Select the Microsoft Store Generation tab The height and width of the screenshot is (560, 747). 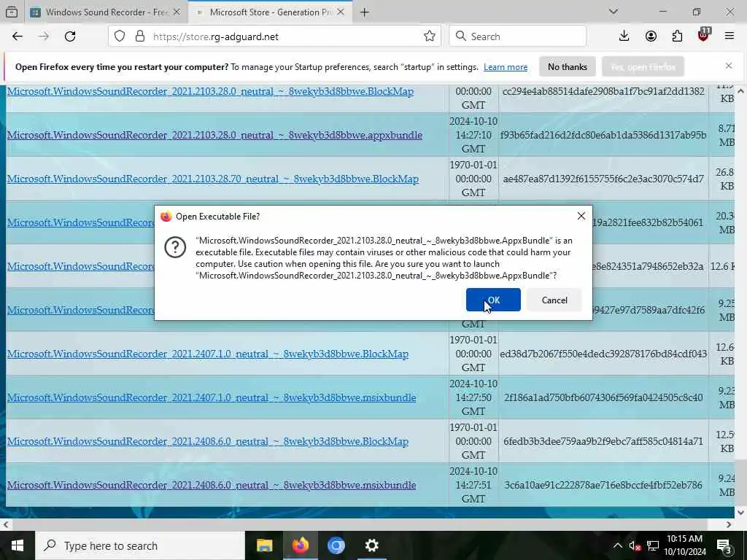(271, 12)
